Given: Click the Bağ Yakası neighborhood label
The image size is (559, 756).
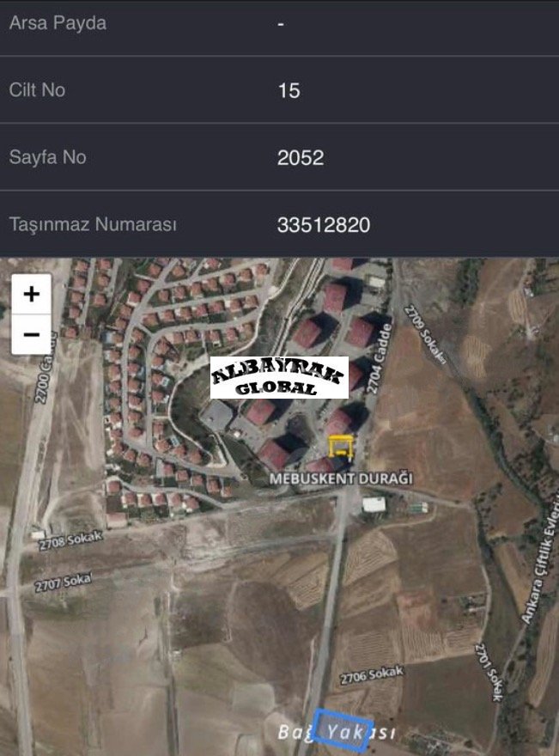Looking at the screenshot, I should [337, 732].
